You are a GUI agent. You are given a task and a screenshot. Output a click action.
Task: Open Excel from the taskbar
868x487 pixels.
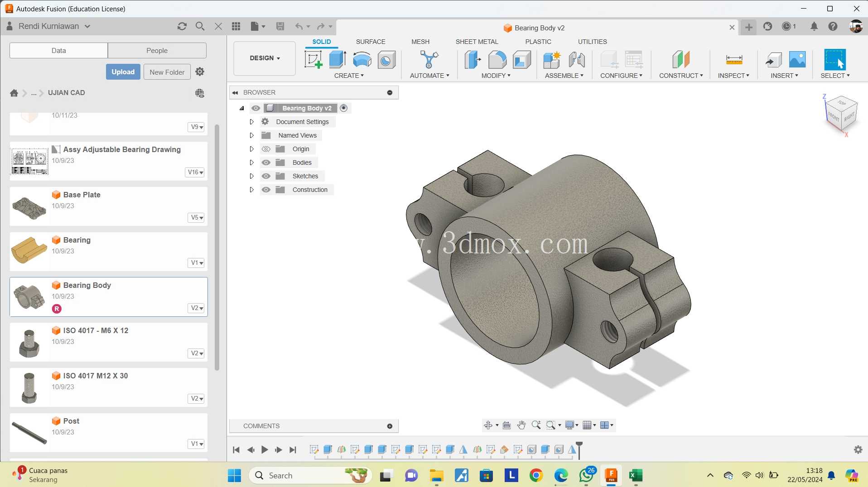[636, 475]
